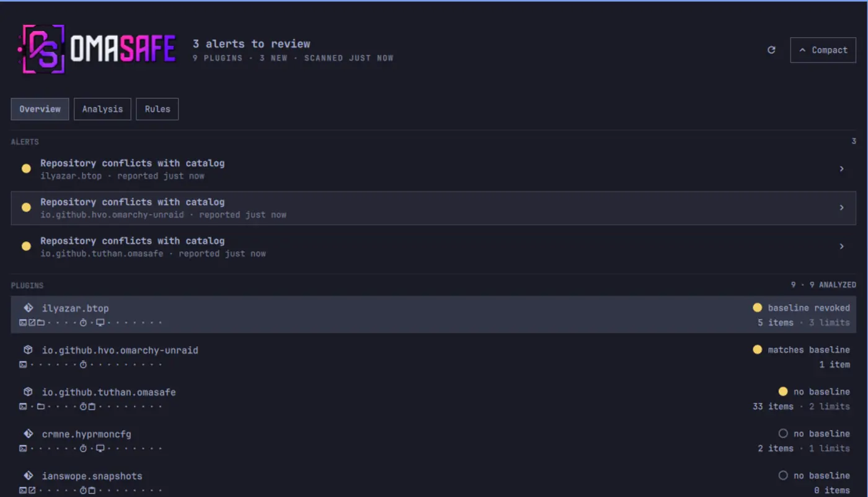Click the empty status circle in crmne.hyprmoncfg row
This screenshot has width=868, height=497.
tap(782, 433)
